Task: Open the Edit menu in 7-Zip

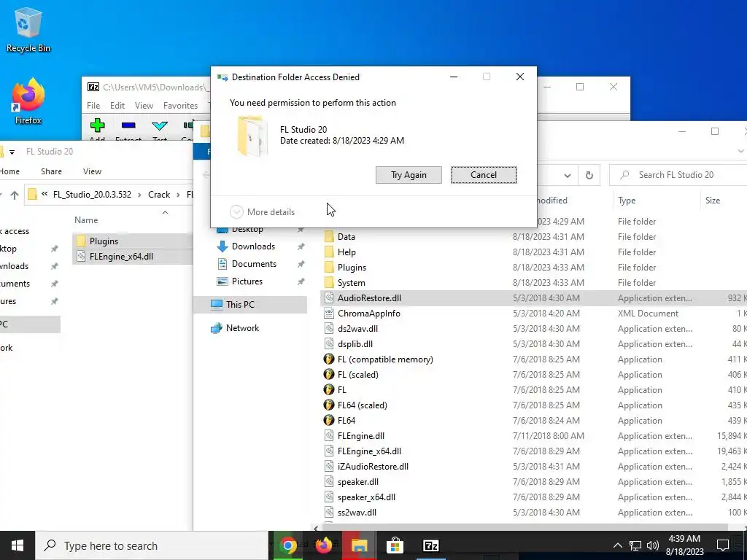Action: (117, 106)
